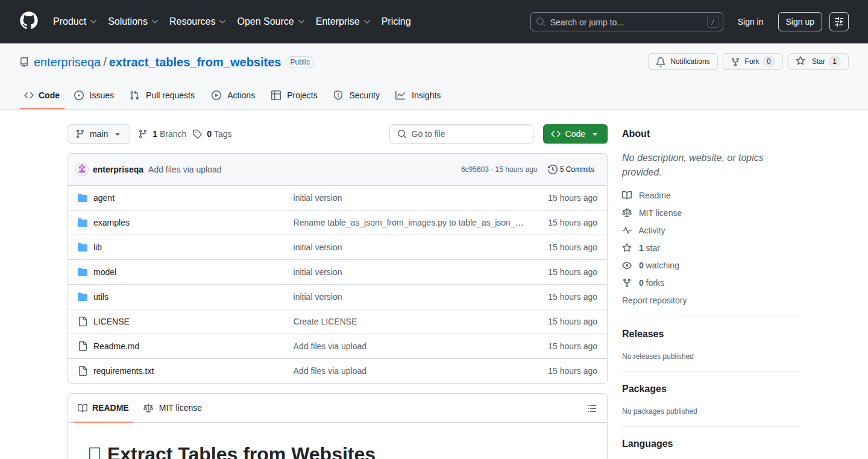Open the Readme.md file
The height and width of the screenshot is (459, 868).
point(116,346)
